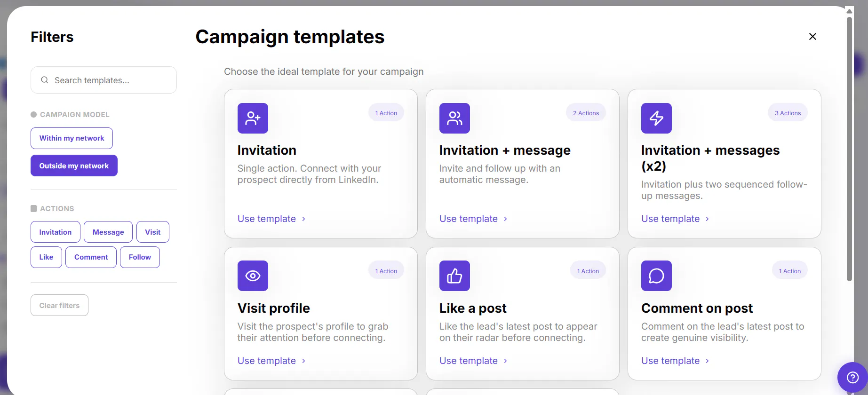Click the Comment on post card title
This screenshot has width=868, height=395.
(x=697, y=308)
